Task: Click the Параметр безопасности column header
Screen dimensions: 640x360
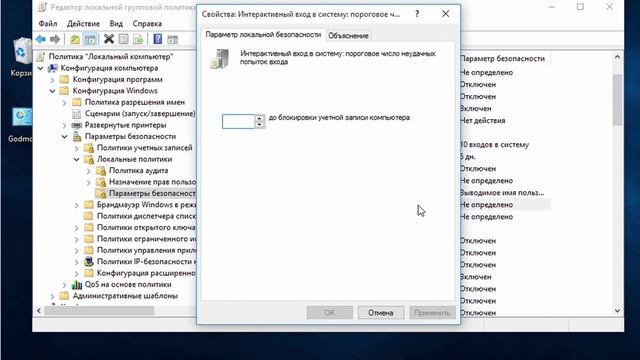Action: tap(503, 58)
